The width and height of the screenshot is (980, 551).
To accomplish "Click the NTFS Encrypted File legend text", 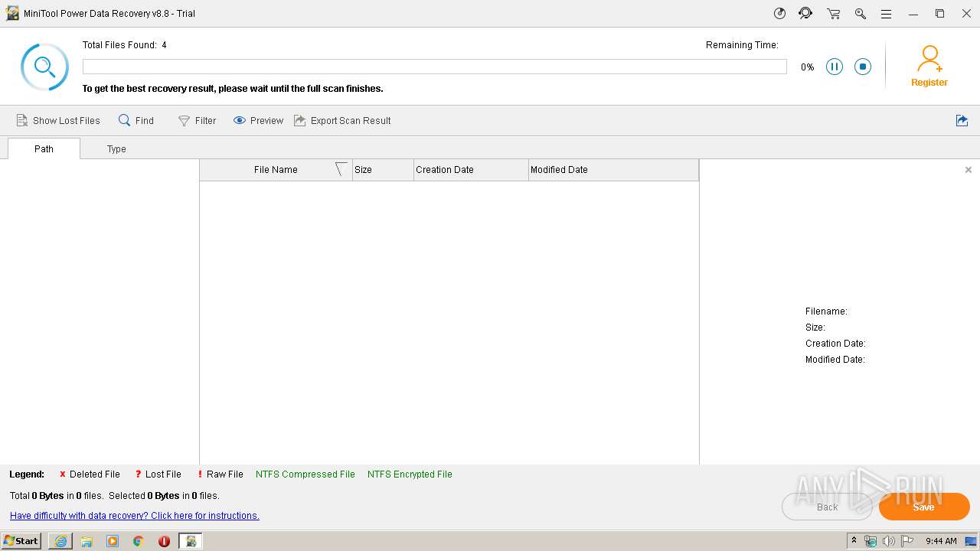I will (410, 474).
